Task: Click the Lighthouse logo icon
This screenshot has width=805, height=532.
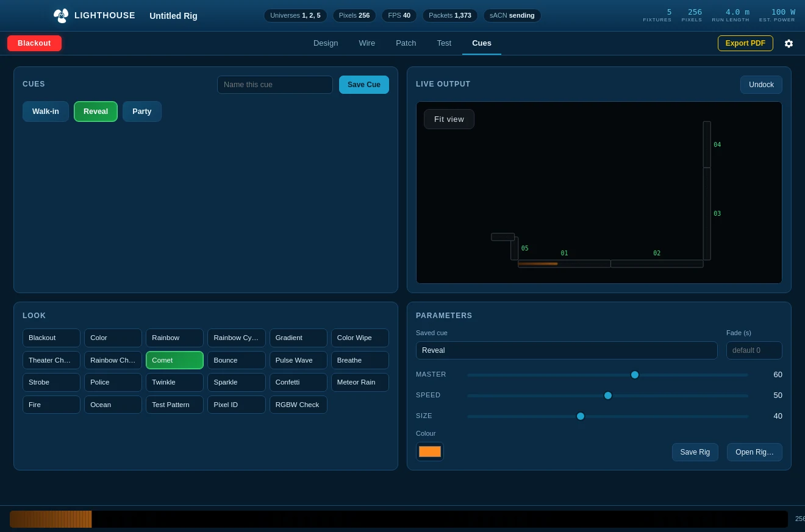Action: [61, 15]
